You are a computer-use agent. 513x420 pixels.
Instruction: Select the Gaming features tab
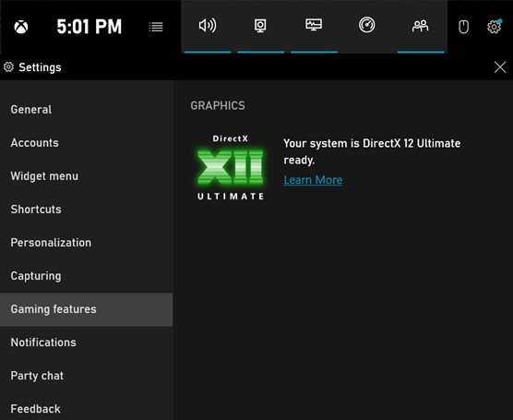[87, 309]
